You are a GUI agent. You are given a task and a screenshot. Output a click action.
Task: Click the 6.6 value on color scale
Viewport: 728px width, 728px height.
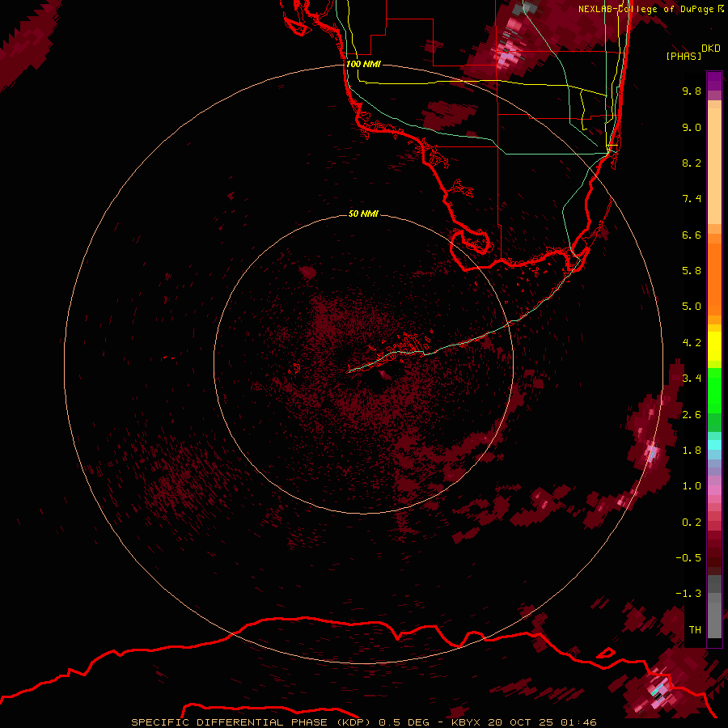[x=692, y=235]
